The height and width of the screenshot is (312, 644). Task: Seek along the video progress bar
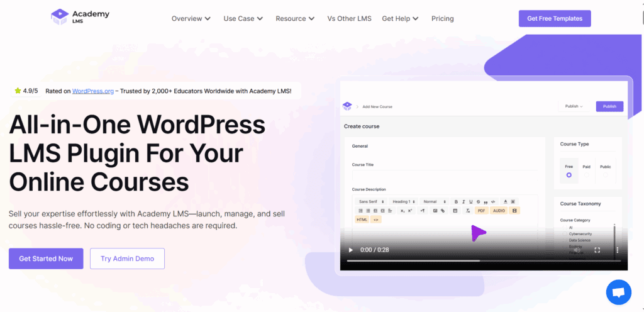[484, 260]
